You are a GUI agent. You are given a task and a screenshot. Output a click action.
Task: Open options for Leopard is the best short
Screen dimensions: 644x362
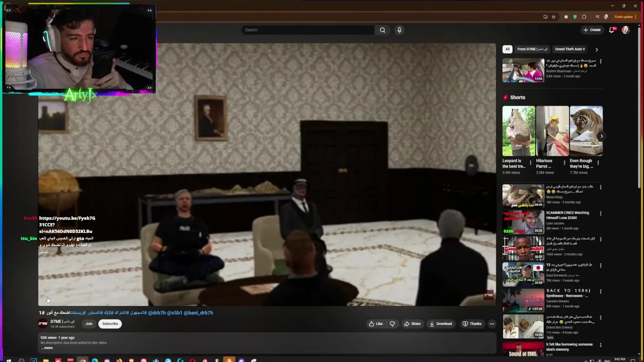(x=530, y=162)
